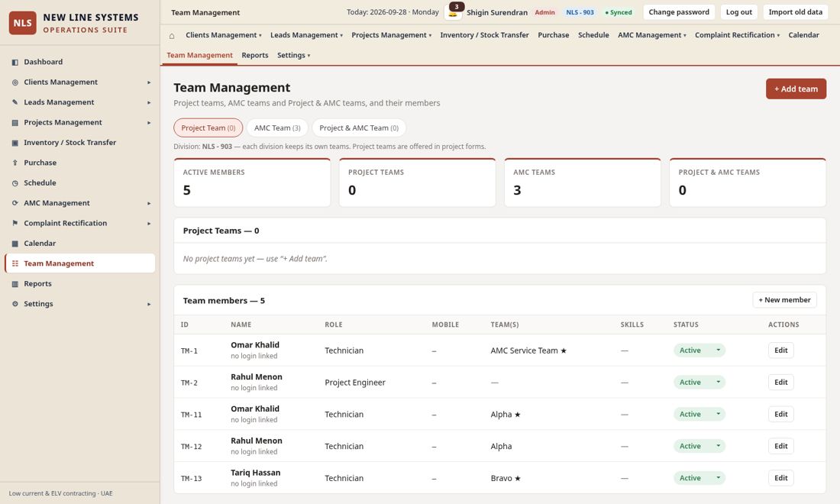Open the Clients Management top menu
This screenshot has width=840, height=504.
pos(224,35)
